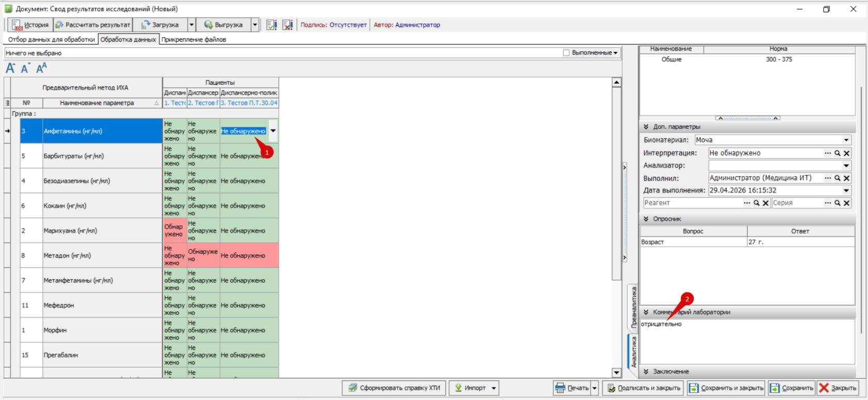Sort by Наименование параметра column header
This screenshot has height=400, width=868.
[x=102, y=103]
